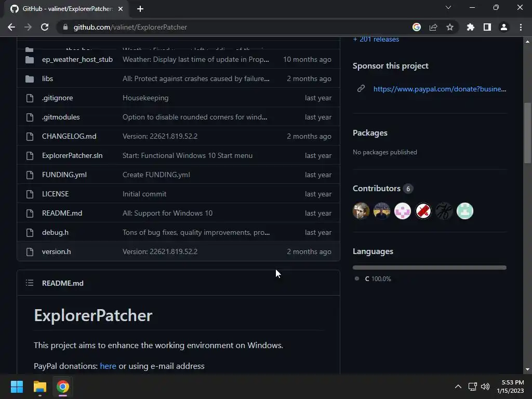Select the GitHub valinet/ExplorerPatcher tab
This screenshot has width=532, height=399.
(67, 9)
